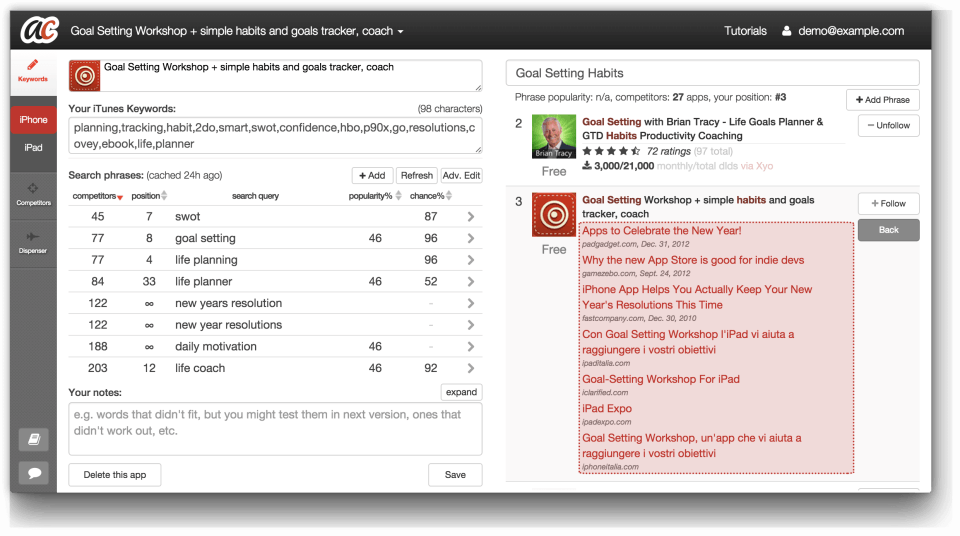The height and width of the screenshot is (536, 960).
Task: Open the Apps to Celebrate the New Year link
Action: click(661, 231)
